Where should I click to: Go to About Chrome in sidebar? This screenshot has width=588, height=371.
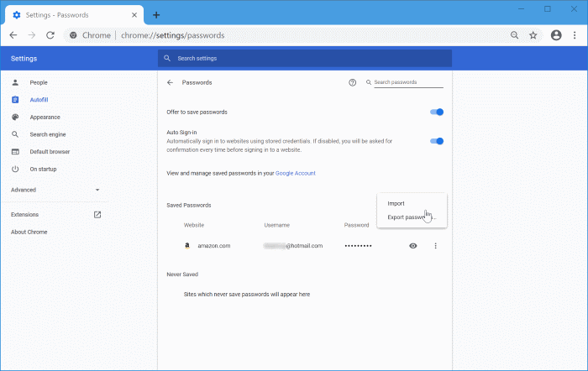coord(29,232)
